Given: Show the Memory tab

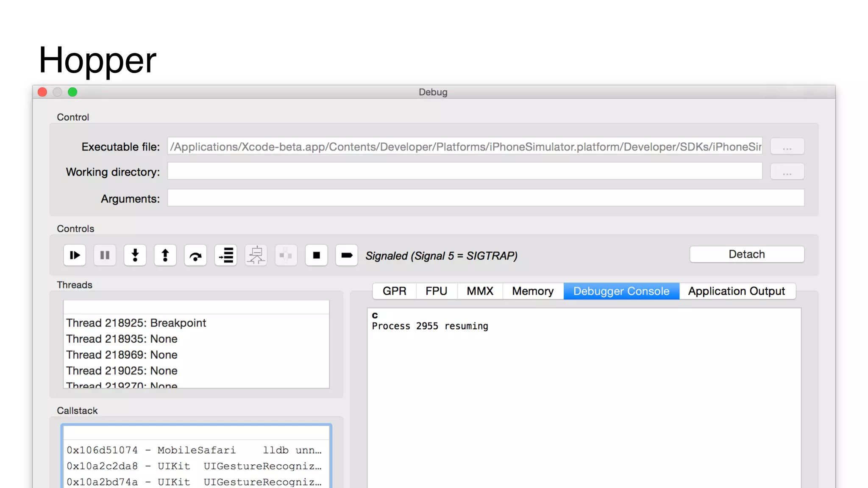Looking at the screenshot, I should point(532,291).
